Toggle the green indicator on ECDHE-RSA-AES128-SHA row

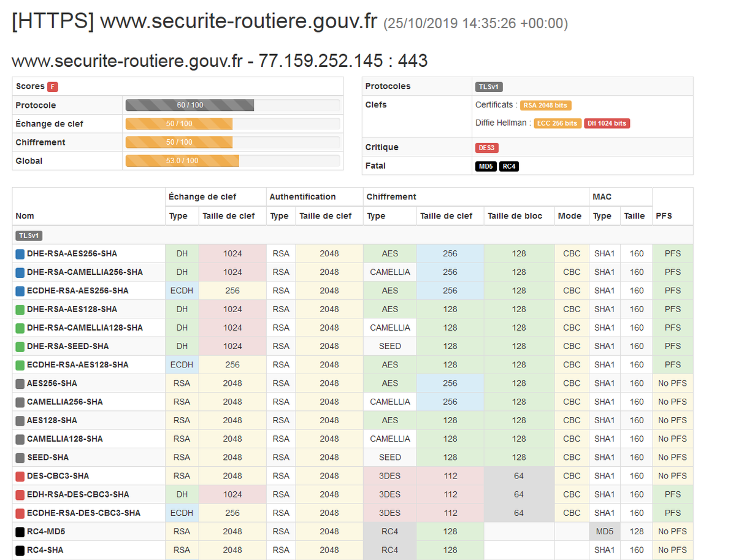coord(20,364)
